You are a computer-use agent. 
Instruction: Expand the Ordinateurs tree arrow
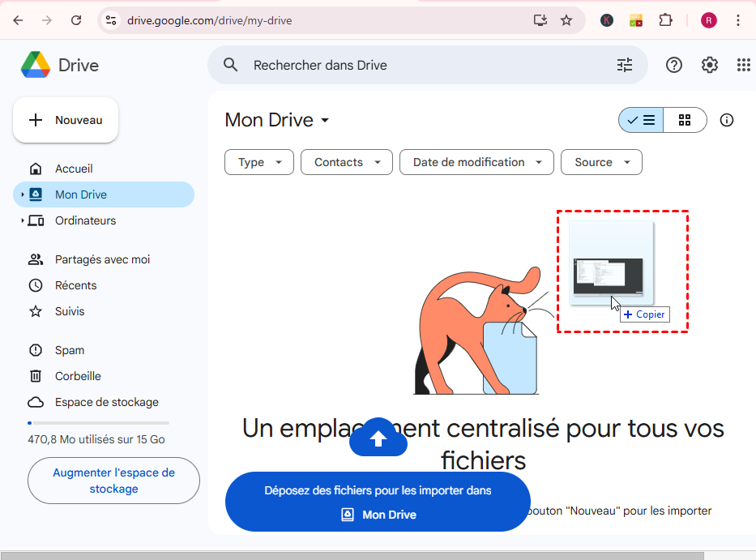tap(22, 220)
